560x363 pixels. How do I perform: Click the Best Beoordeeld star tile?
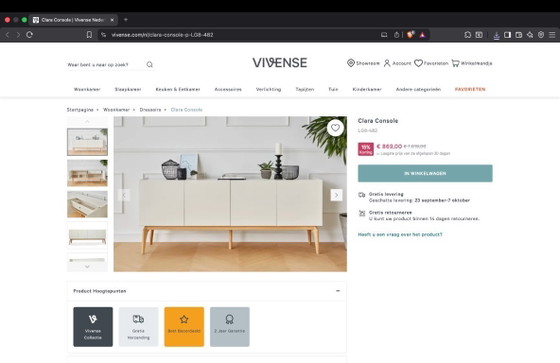point(184,327)
